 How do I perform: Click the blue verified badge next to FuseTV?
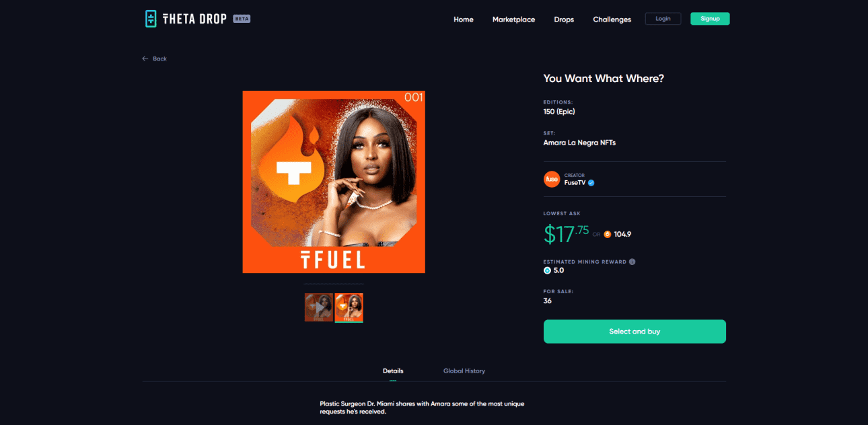tap(591, 183)
